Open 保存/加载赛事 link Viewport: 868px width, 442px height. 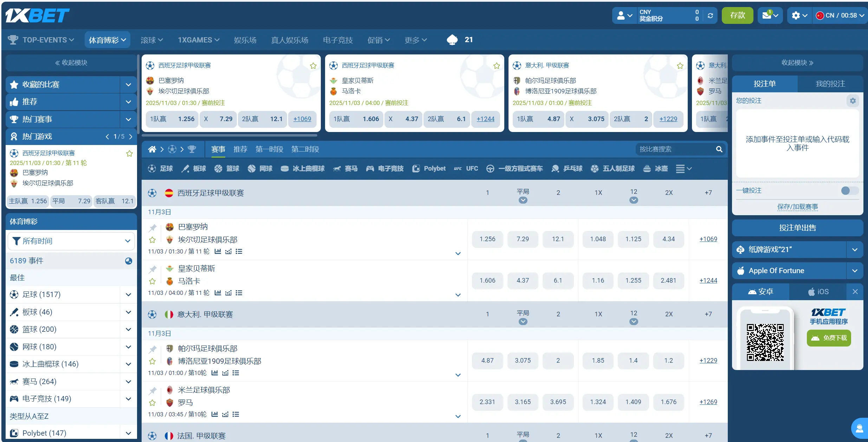pyautogui.click(x=797, y=207)
